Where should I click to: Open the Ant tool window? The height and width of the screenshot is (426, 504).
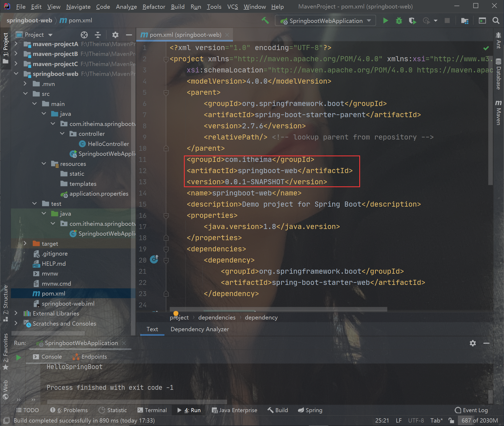498,40
